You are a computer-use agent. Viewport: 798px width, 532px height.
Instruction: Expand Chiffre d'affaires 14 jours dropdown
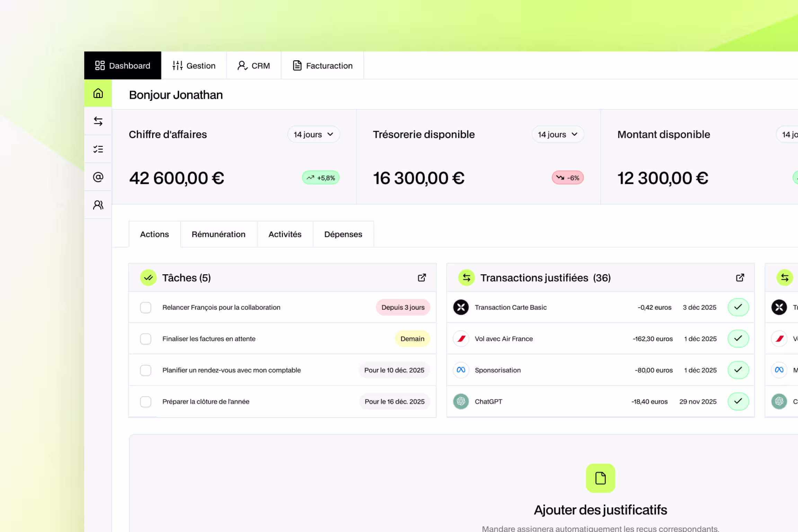[x=313, y=134]
